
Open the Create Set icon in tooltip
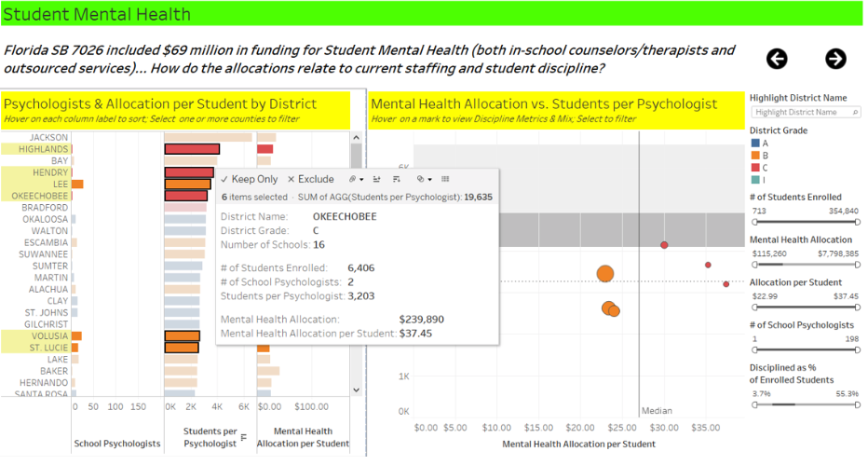[x=420, y=179]
